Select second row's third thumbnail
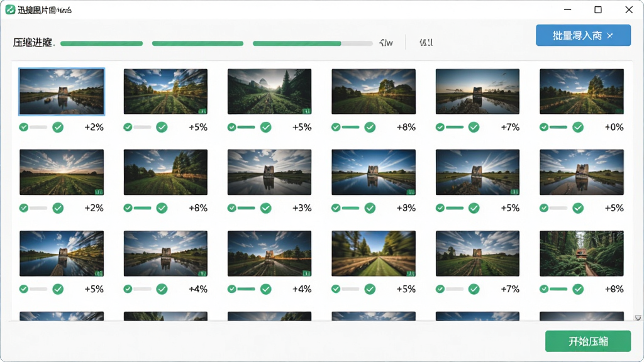Image resolution: width=644 pixels, height=362 pixels. coord(269,172)
